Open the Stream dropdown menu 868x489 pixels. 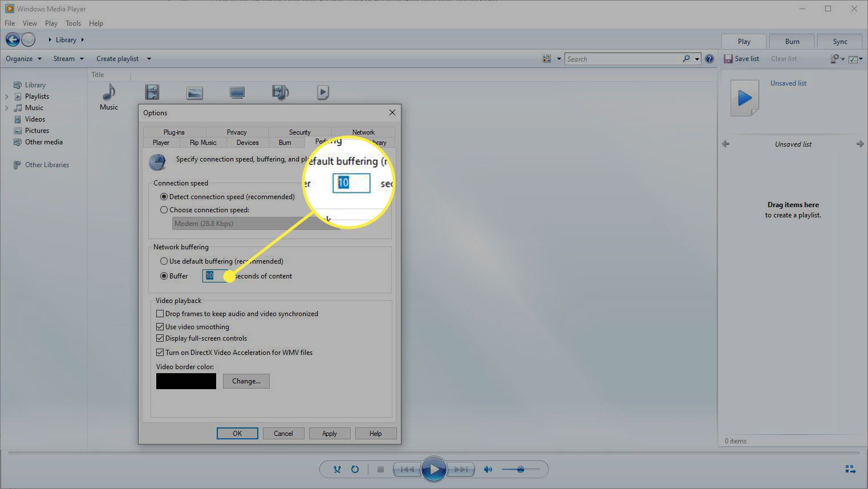(x=68, y=58)
